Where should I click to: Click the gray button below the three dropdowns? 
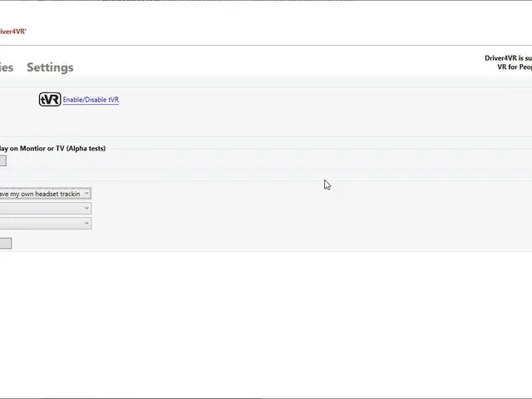tap(6, 244)
